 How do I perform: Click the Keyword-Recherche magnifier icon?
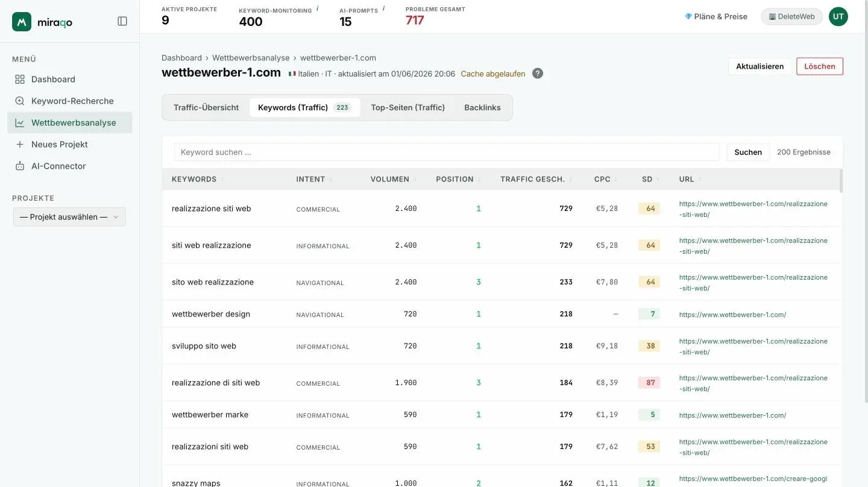(x=20, y=101)
